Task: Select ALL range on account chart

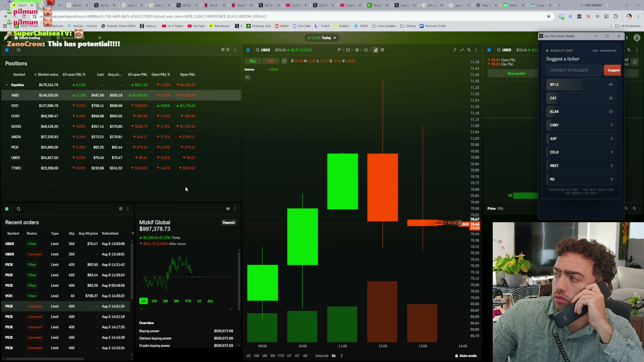Action: pos(210,301)
